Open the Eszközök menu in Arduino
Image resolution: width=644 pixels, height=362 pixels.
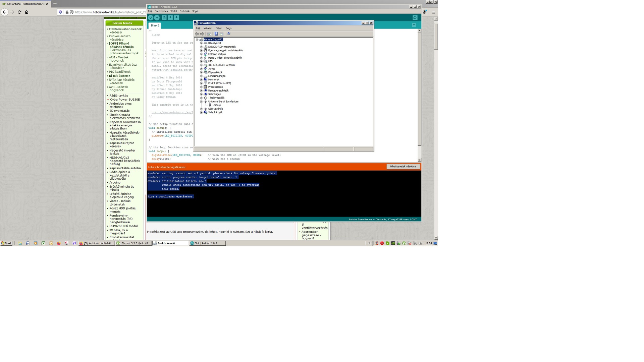(184, 11)
